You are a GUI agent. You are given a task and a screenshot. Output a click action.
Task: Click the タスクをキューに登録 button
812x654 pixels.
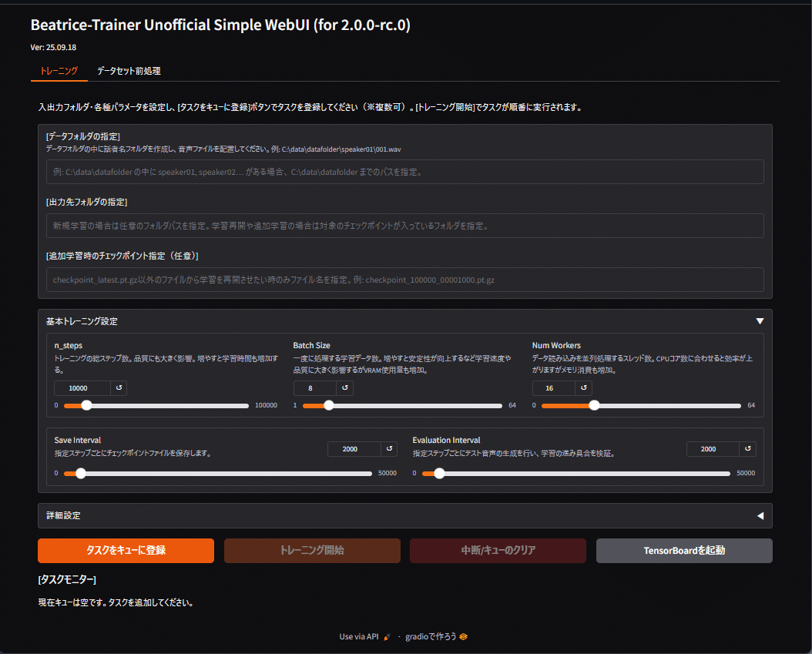[x=126, y=551]
